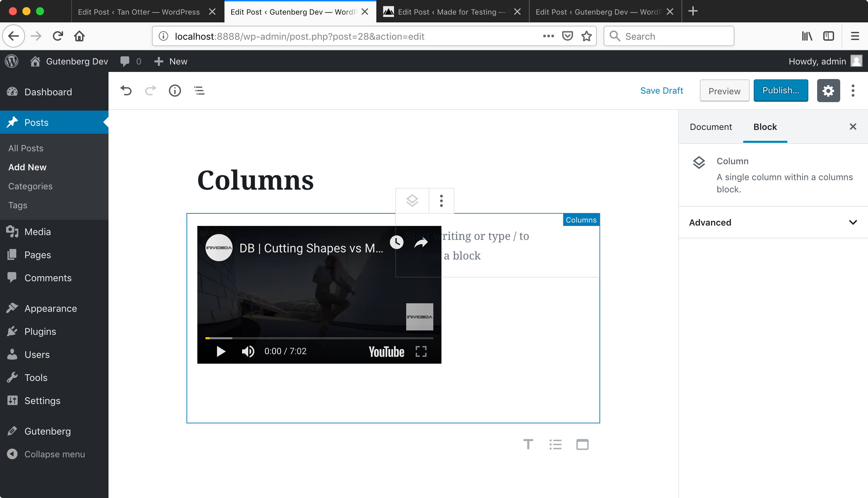The image size is (868, 498).
Task: Click the Preview button
Action: click(x=724, y=91)
